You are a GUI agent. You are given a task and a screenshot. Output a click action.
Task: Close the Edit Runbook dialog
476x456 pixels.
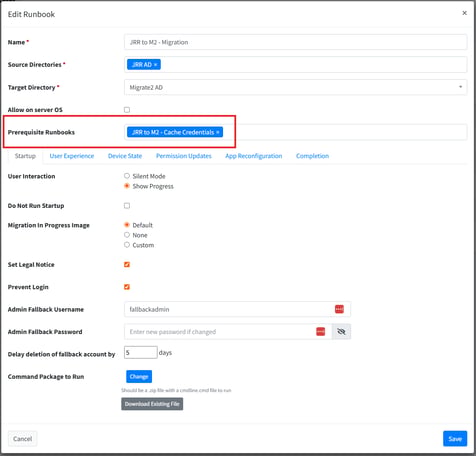pyautogui.click(x=464, y=13)
